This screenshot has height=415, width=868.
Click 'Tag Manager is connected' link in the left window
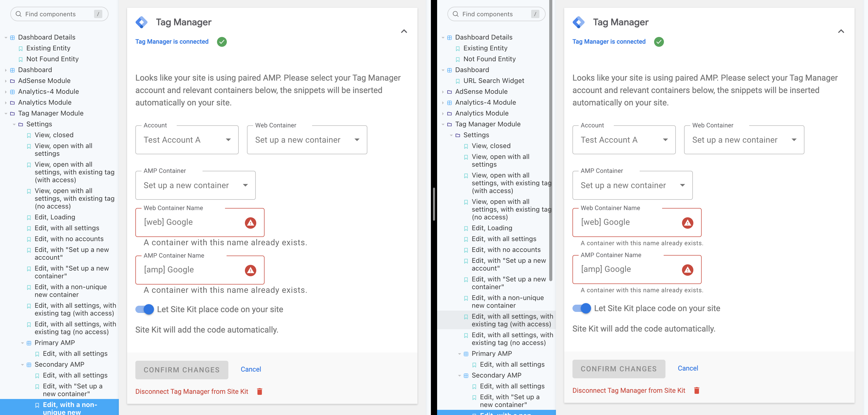pos(172,41)
